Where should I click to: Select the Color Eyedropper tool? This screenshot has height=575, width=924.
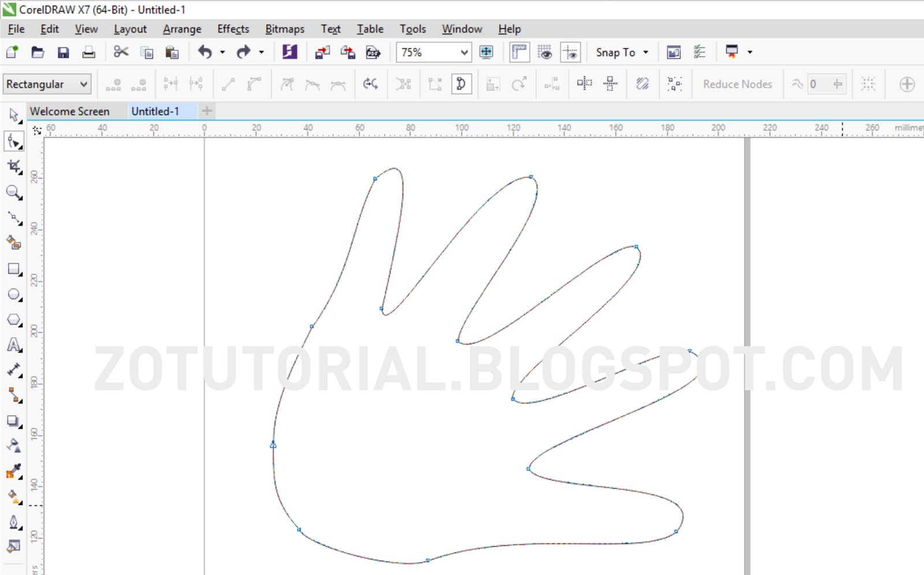tap(14, 472)
